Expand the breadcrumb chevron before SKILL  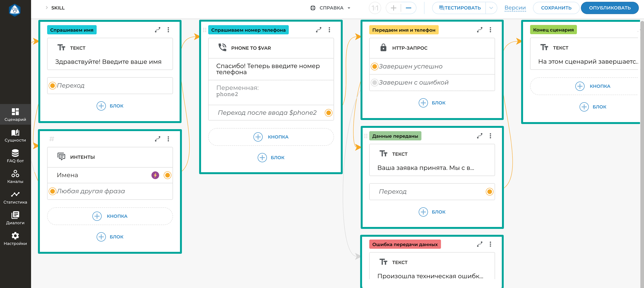pyautogui.click(x=47, y=8)
